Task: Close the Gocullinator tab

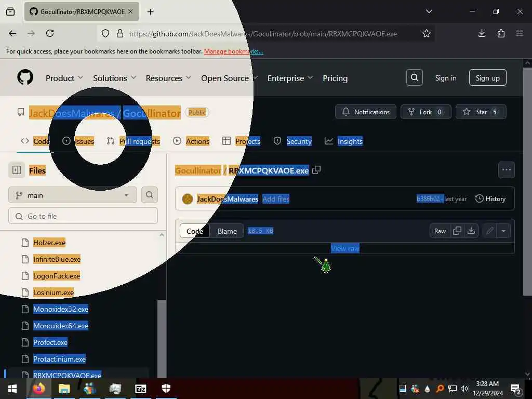Action: click(x=130, y=11)
